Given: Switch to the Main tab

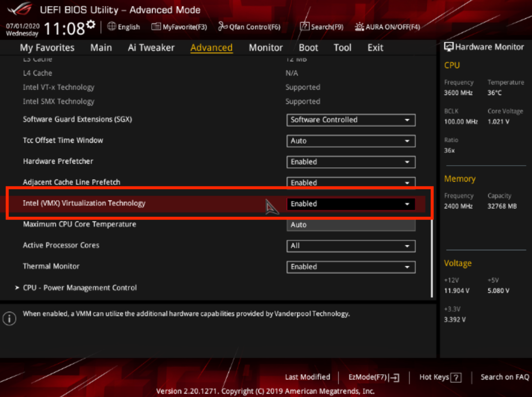Looking at the screenshot, I should pyautogui.click(x=101, y=47).
